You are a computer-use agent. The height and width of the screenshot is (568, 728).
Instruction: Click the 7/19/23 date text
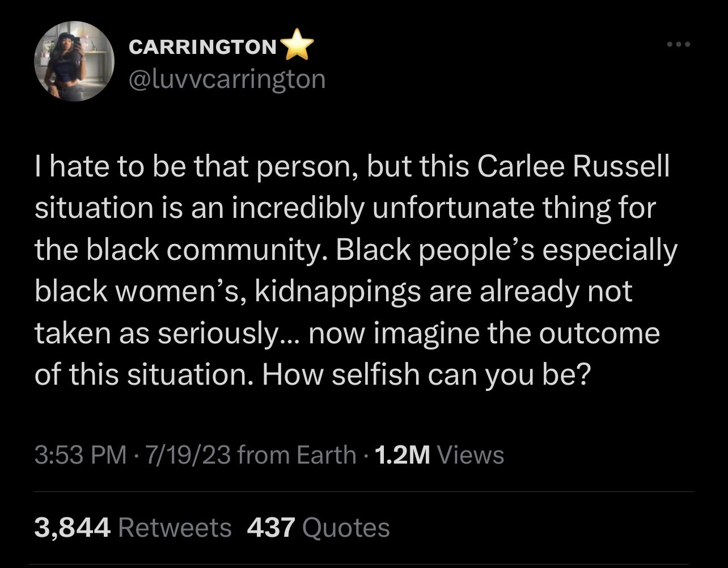click(185, 454)
